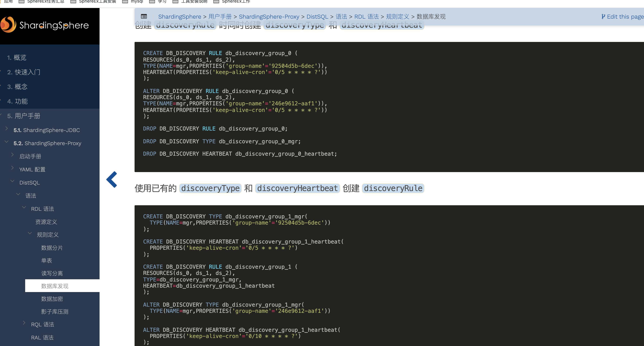
Task: Open the mysql bookmark folder
Action: click(x=133, y=1)
